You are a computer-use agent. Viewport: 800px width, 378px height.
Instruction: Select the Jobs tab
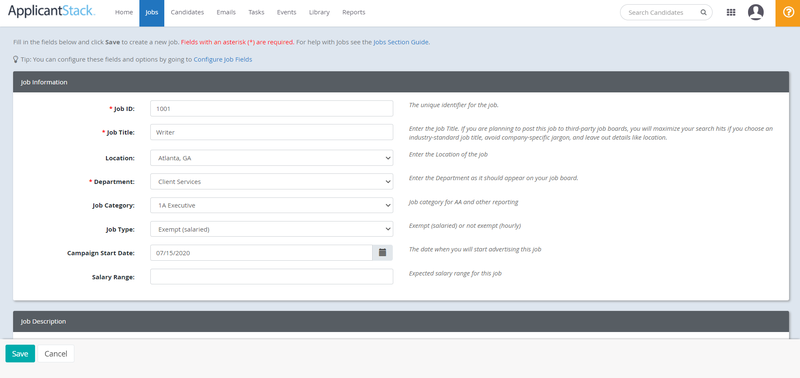click(x=152, y=13)
